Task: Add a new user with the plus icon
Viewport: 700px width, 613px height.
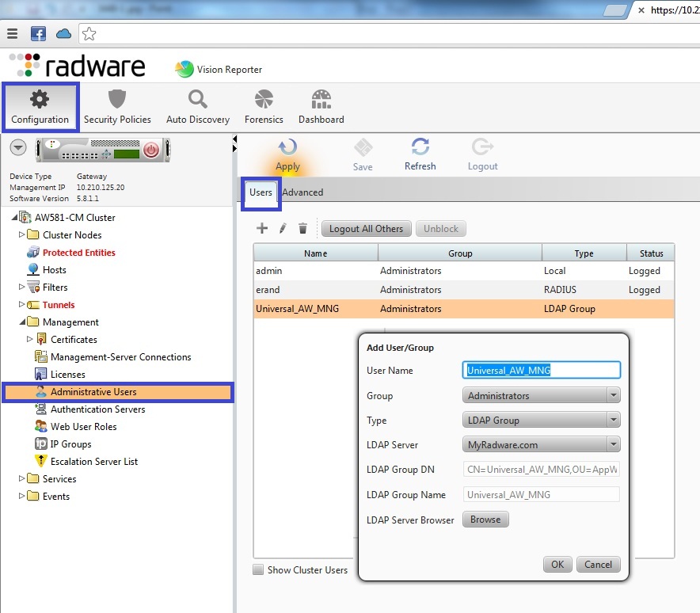Action: [x=262, y=228]
